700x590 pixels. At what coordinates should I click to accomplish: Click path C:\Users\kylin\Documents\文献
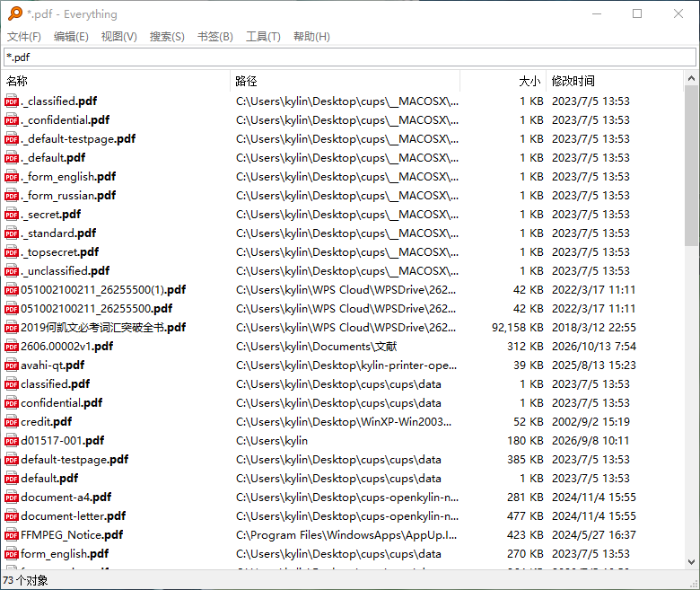point(317,347)
